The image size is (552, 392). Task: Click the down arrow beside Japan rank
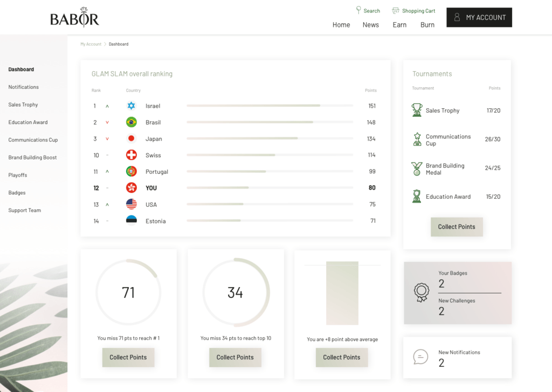tap(107, 139)
